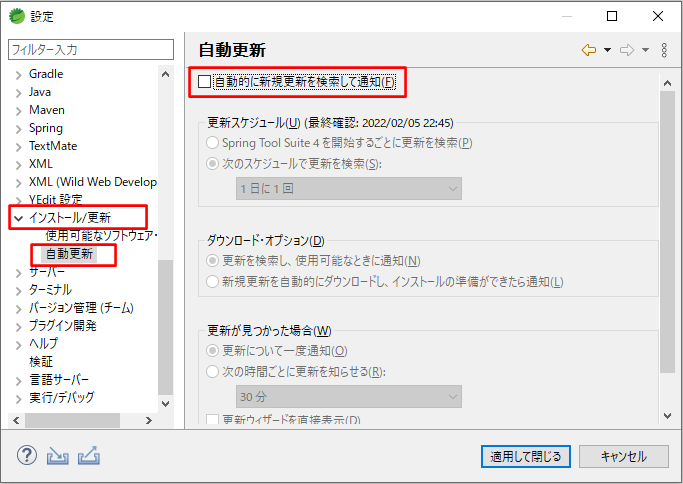Click the export preferences icon
Screen dimensions: 683x484
tap(89, 456)
